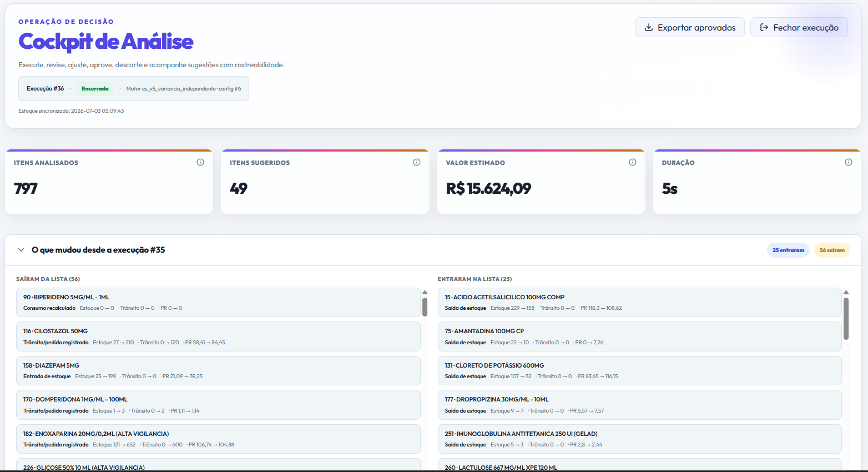Image resolution: width=868 pixels, height=472 pixels.
Task: Select item 226 · GLICOSE 50% 10 ML
Action: 218,465
